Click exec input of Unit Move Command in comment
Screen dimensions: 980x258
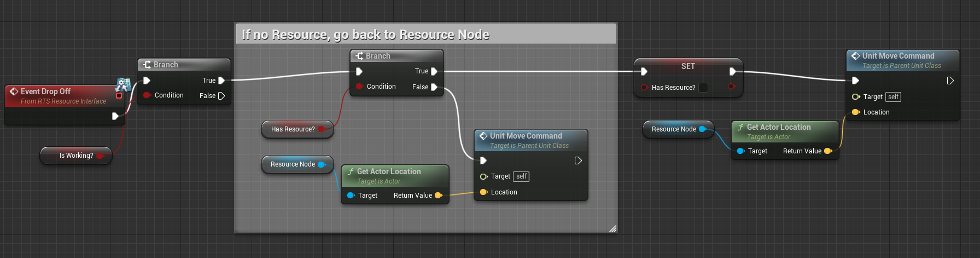pos(483,160)
